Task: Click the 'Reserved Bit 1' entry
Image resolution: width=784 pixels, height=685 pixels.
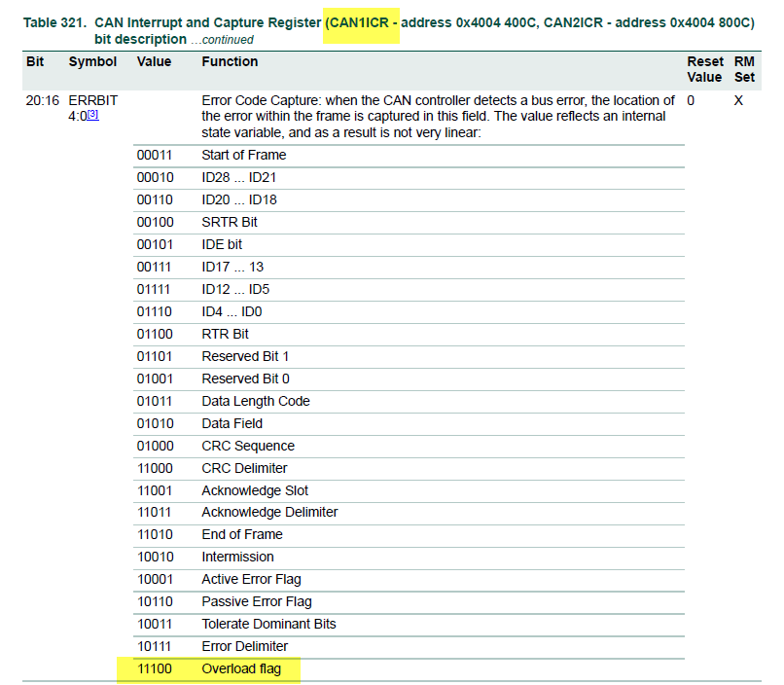Action: coord(245,356)
